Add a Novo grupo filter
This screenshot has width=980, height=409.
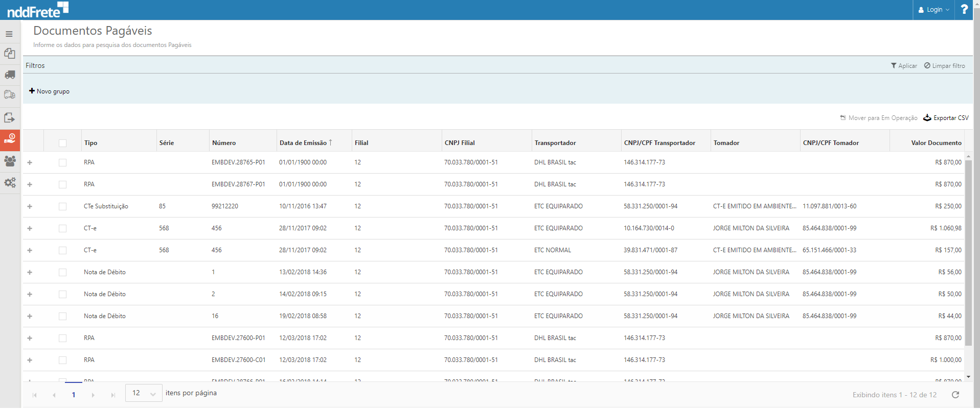50,91
